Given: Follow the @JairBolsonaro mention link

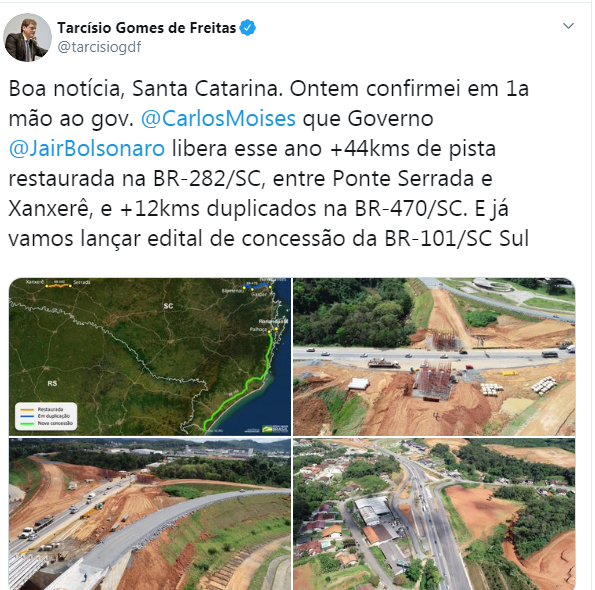Looking at the screenshot, I should coord(87,148).
